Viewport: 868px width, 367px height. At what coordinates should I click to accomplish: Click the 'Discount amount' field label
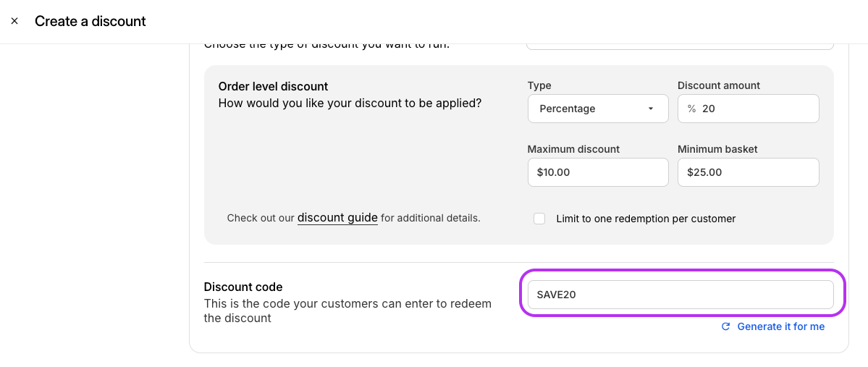[x=719, y=85]
